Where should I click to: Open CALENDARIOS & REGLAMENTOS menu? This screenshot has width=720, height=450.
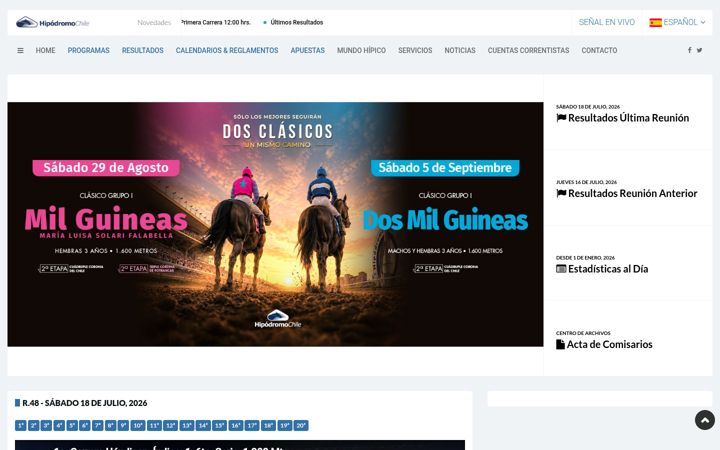click(x=227, y=51)
